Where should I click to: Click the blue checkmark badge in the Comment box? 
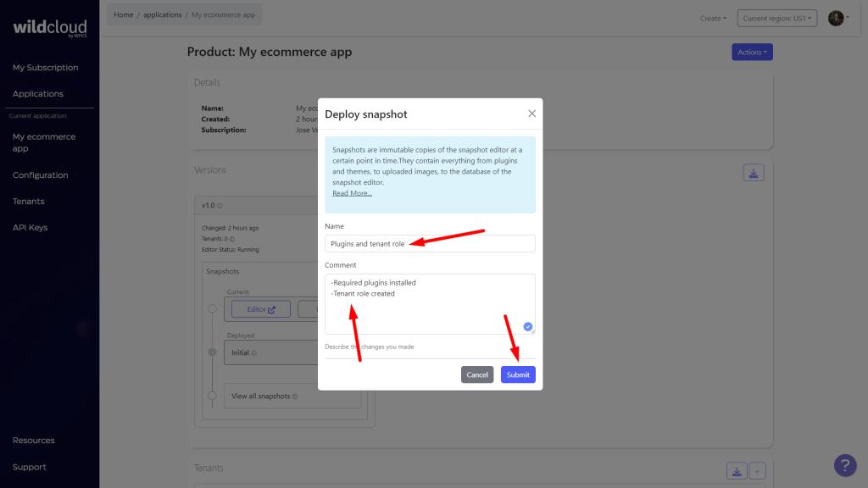[527, 326]
